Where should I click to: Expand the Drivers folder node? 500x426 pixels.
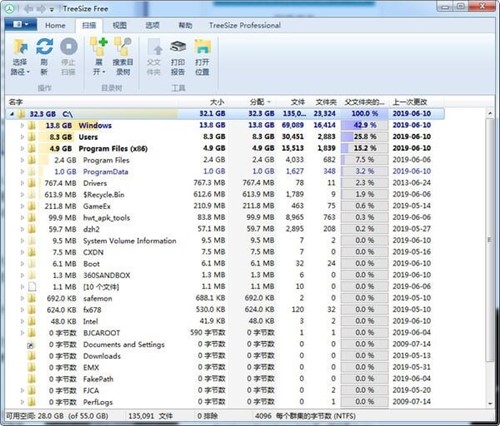coord(22,183)
